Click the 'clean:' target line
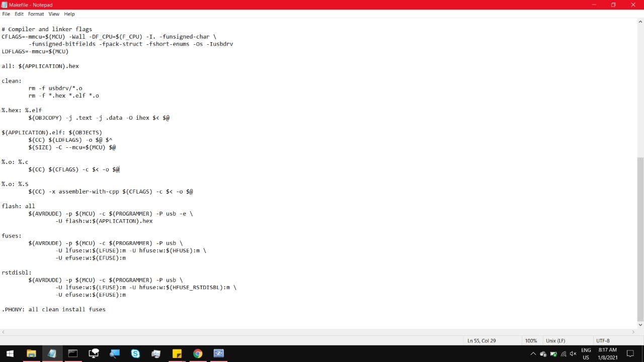This screenshot has height=362, width=644. [x=12, y=81]
